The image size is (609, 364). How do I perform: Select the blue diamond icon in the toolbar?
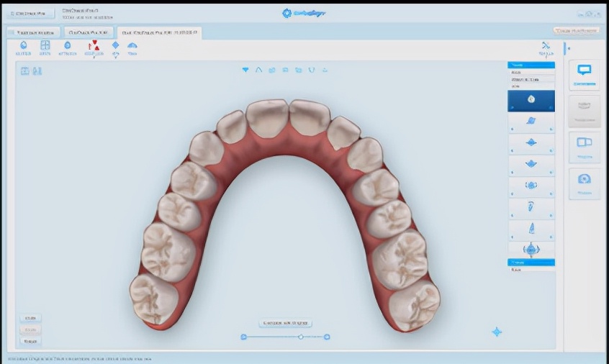click(115, 45)
